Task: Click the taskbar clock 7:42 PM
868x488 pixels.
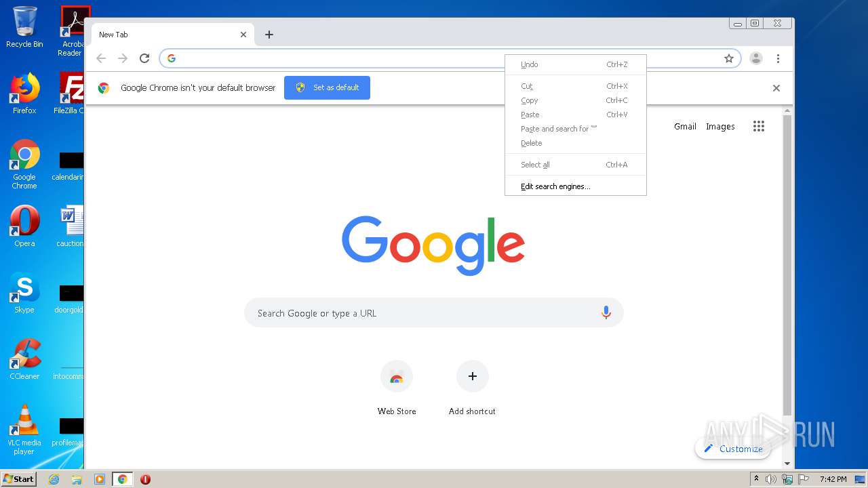Action: click(833, 479)
